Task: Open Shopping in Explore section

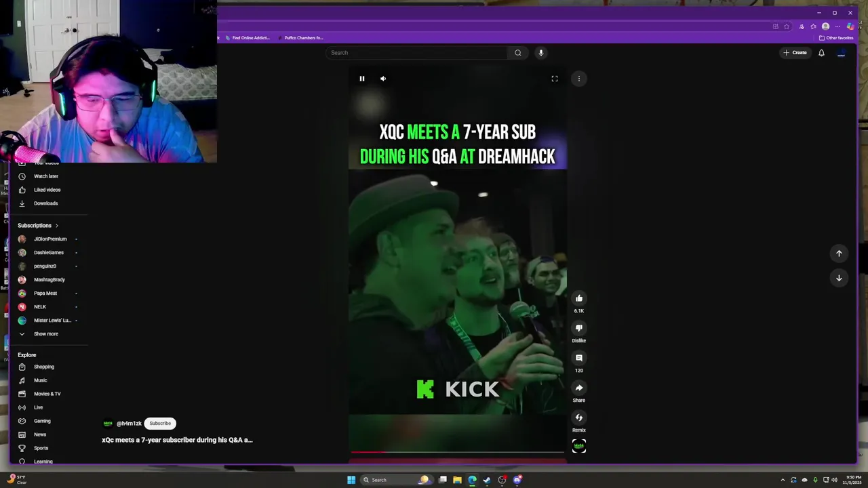Action: point(43,367)
